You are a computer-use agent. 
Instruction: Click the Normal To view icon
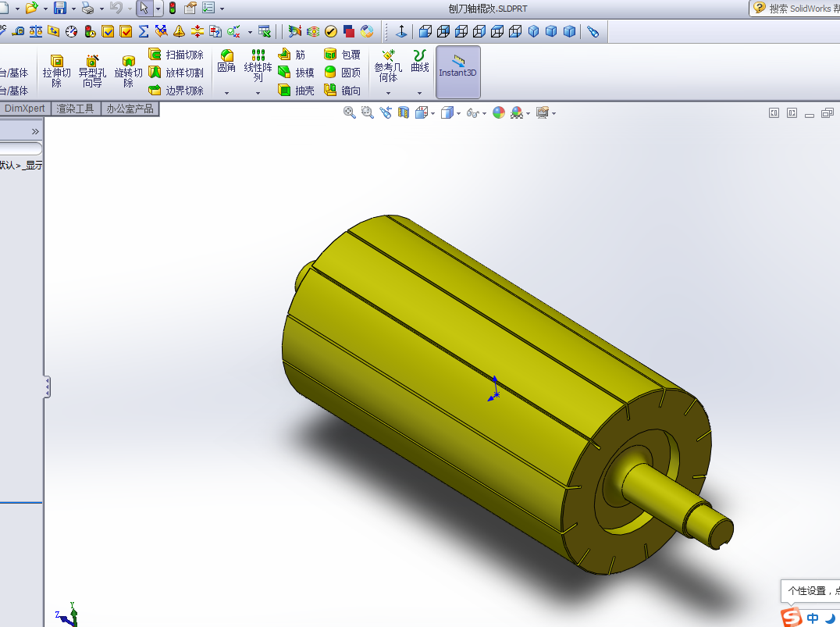pyautogui.click(x=401, y=31)
